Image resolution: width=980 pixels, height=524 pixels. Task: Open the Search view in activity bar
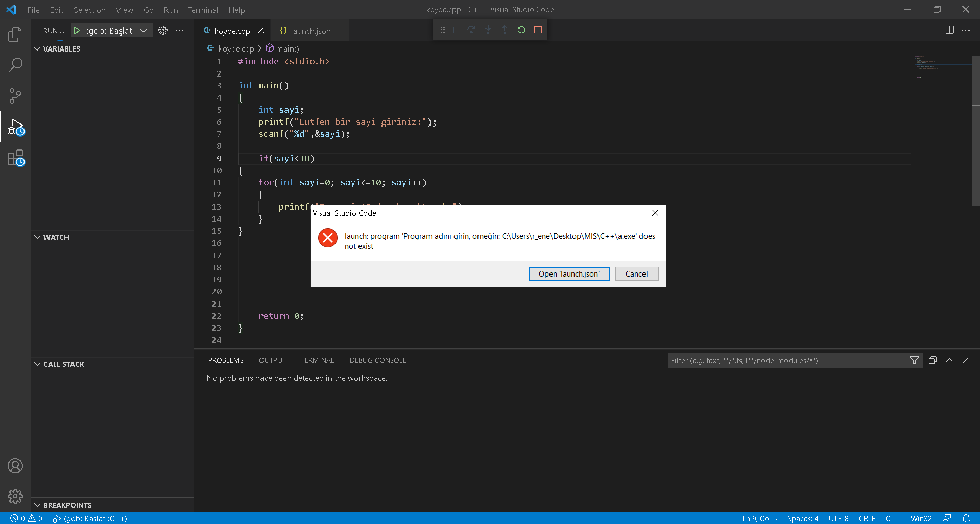click(15, 65)
